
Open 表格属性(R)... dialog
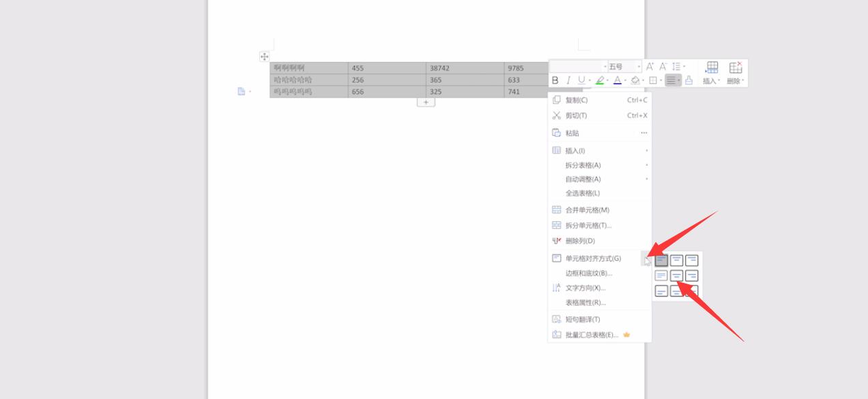pyautogui.click(x=585, y=303)
